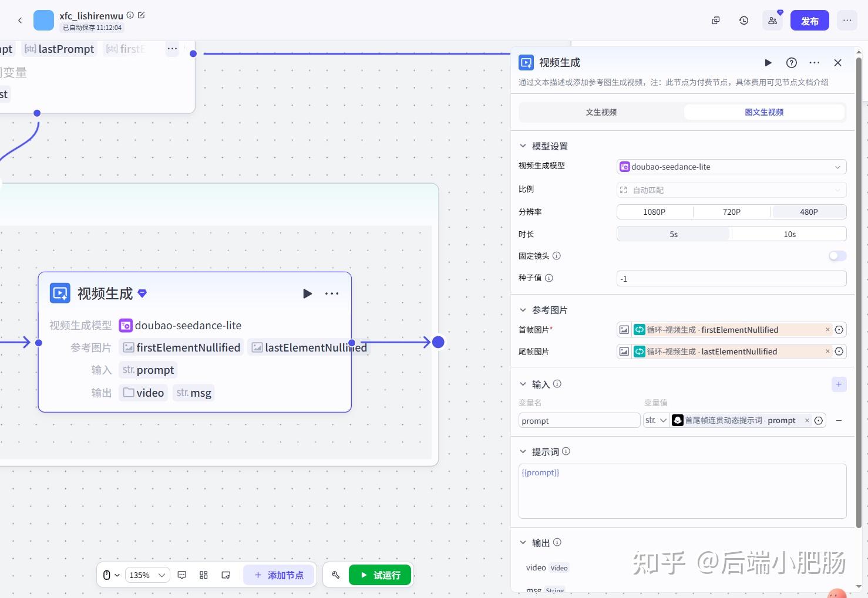Select the 10s duration option

click(x=789, y=234)
